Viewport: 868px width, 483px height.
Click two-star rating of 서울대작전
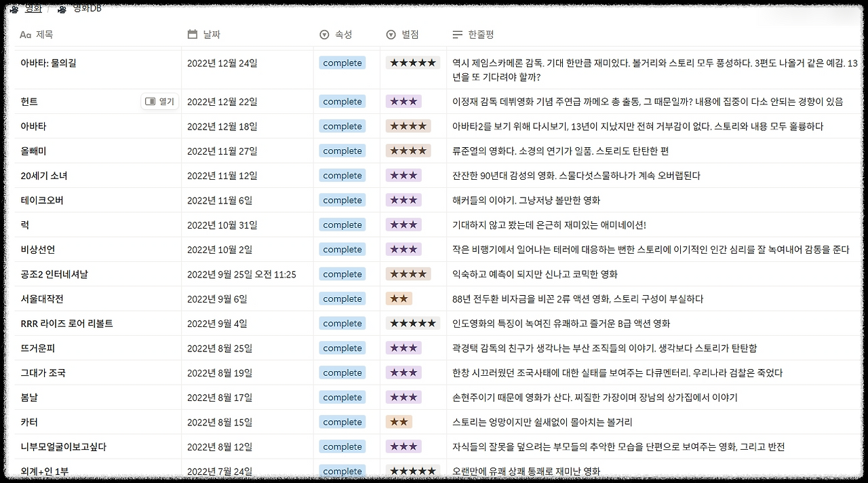(x=399, y=299)
